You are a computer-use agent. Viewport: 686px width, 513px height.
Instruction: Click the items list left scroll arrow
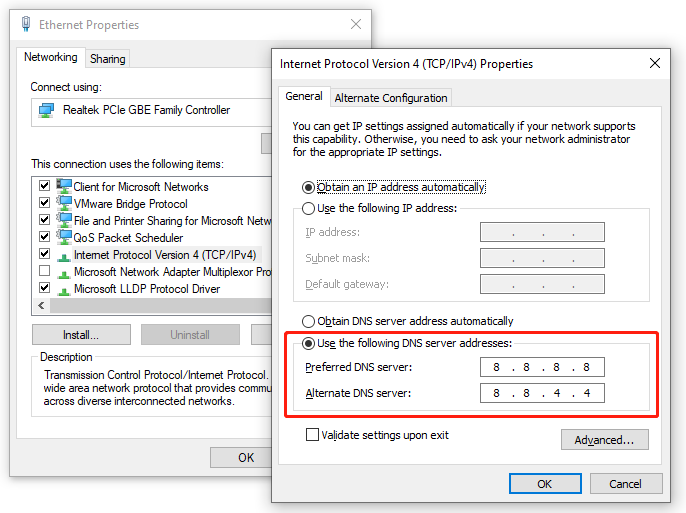[x=42, y=305]
